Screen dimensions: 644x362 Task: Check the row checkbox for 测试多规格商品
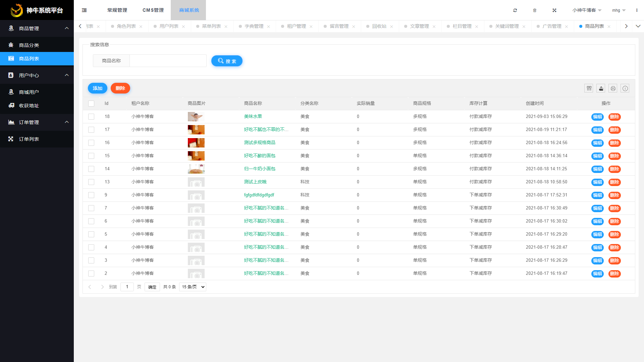(x=91, y=142)
